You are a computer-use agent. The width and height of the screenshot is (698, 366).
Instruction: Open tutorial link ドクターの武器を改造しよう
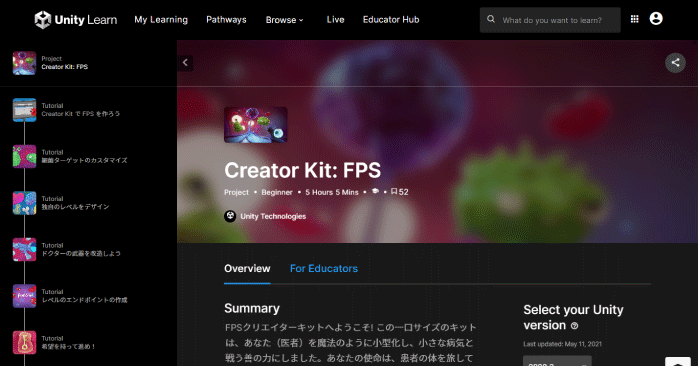coord(81,253)
